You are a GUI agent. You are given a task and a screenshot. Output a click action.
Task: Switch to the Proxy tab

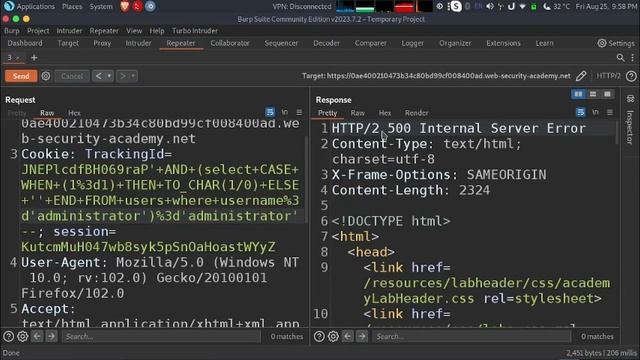click(102, 43)
